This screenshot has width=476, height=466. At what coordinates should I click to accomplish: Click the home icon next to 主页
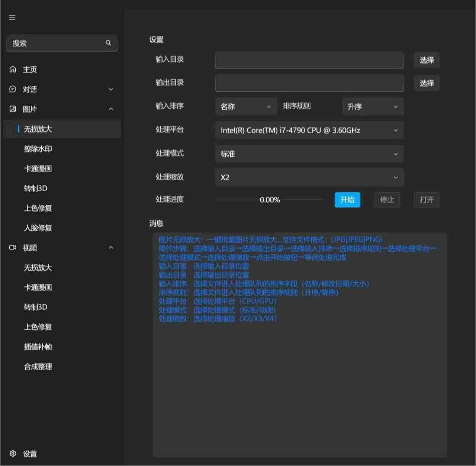pyautogui.click(x=12, y=69)
